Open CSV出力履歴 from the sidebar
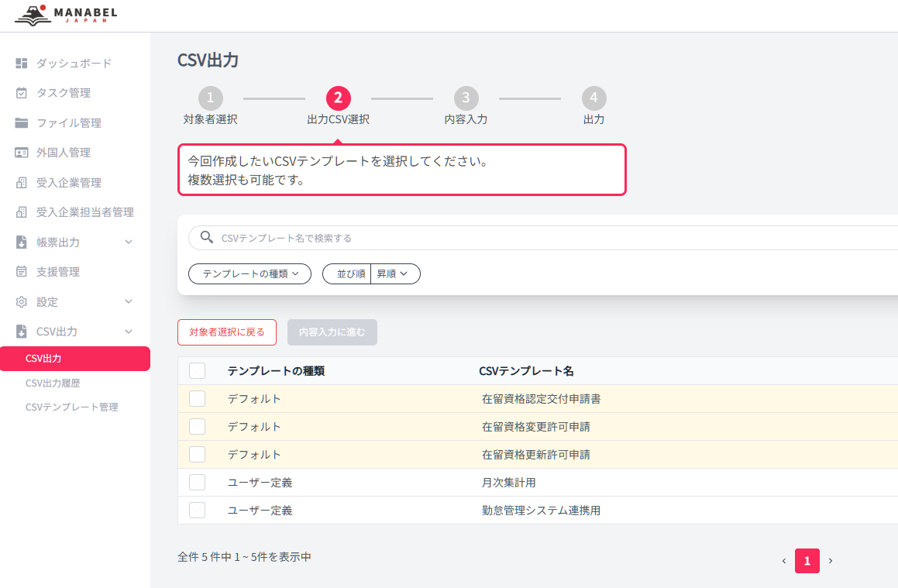The image size is (898, 588). pos(53,383)
